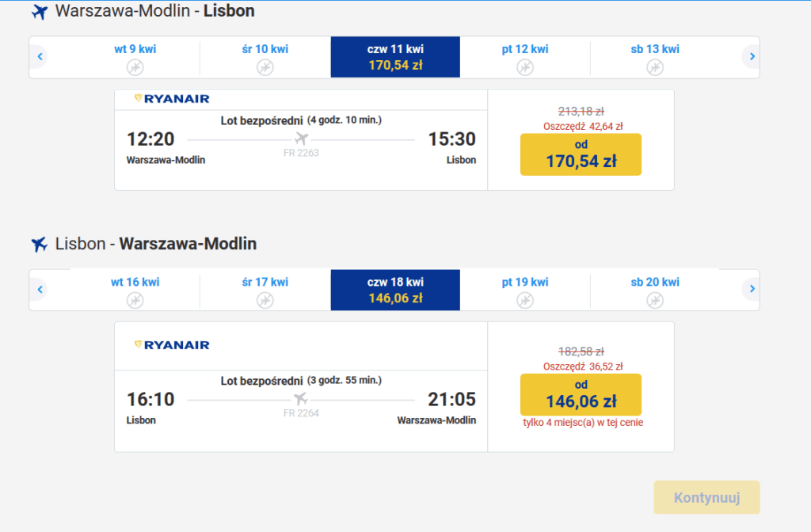The width and height of the screenshot is (811, 532).
Task: Show later return dates with right chevron
Action: point(752,288)
